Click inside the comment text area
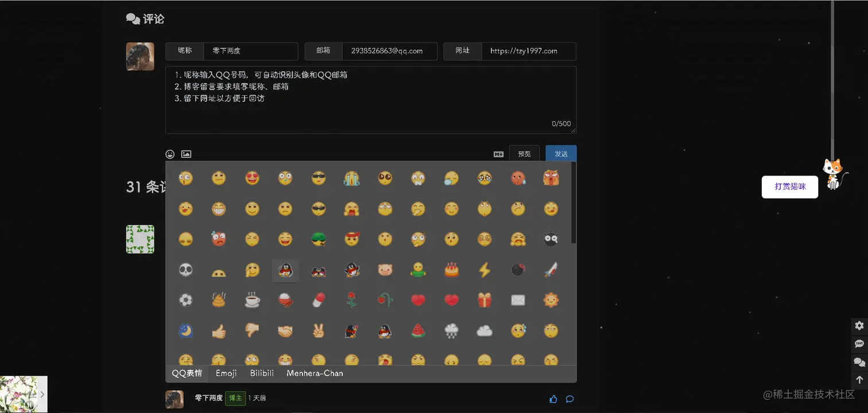The image size is (868, 413). pos(371,100)
